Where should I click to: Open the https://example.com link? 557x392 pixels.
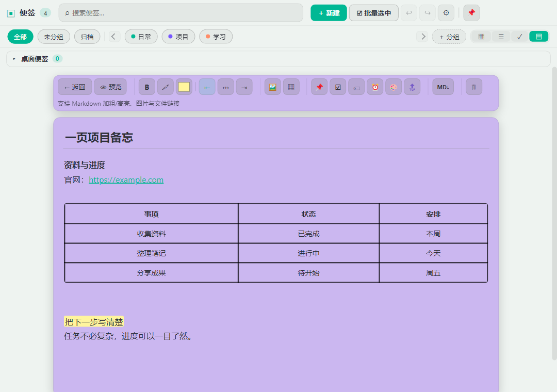126,180
